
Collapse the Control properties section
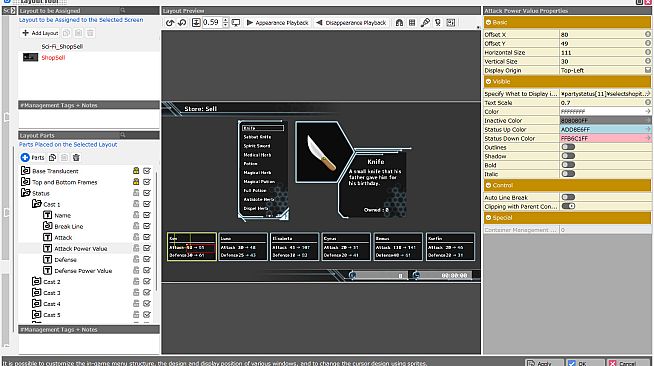pos(488,185)
